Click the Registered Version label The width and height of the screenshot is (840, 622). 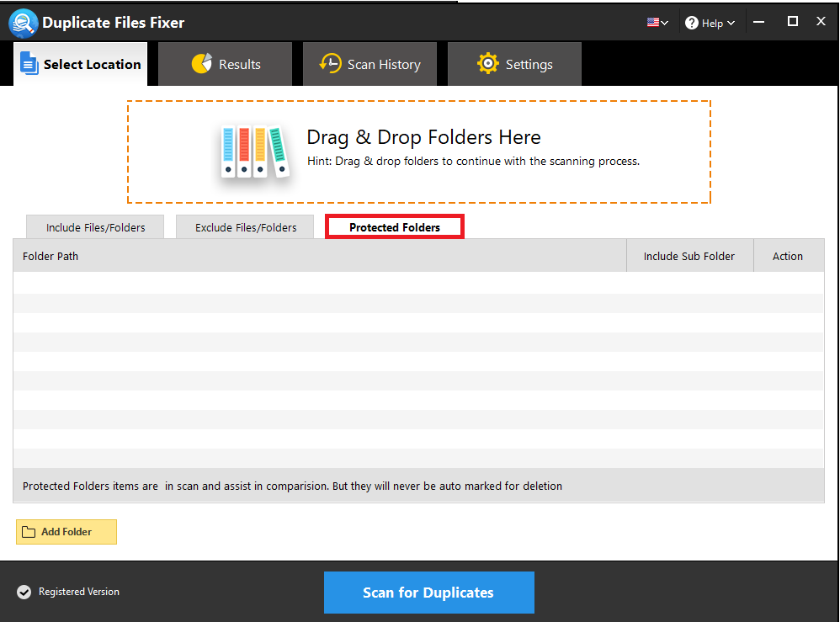click(79, 592)
